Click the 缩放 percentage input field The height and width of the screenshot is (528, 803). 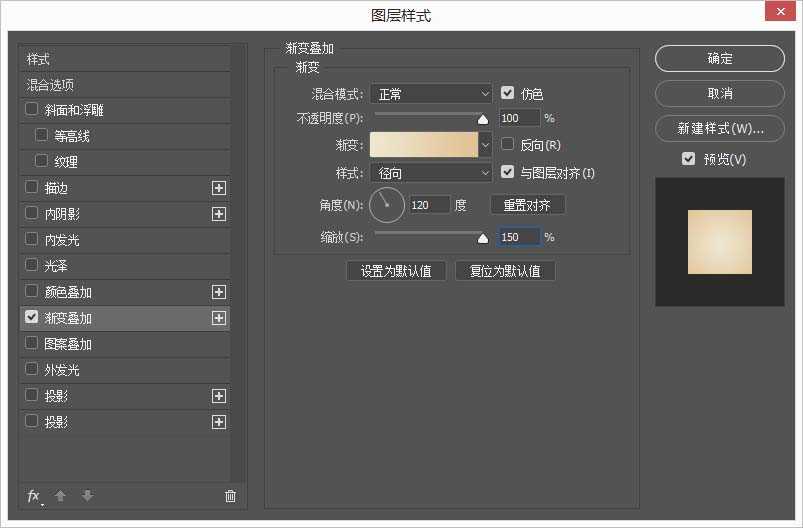[x=519, y=237]
